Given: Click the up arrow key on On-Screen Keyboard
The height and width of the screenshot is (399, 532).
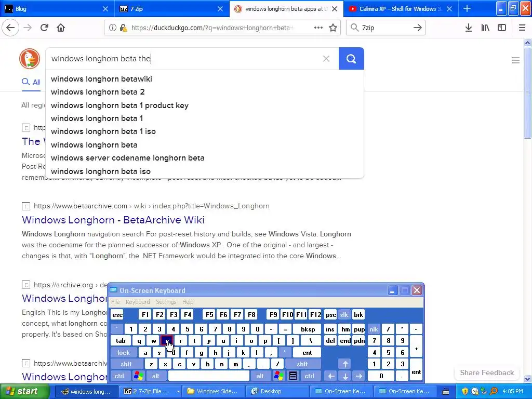Looking at the screenshot, I should [345, 364].
